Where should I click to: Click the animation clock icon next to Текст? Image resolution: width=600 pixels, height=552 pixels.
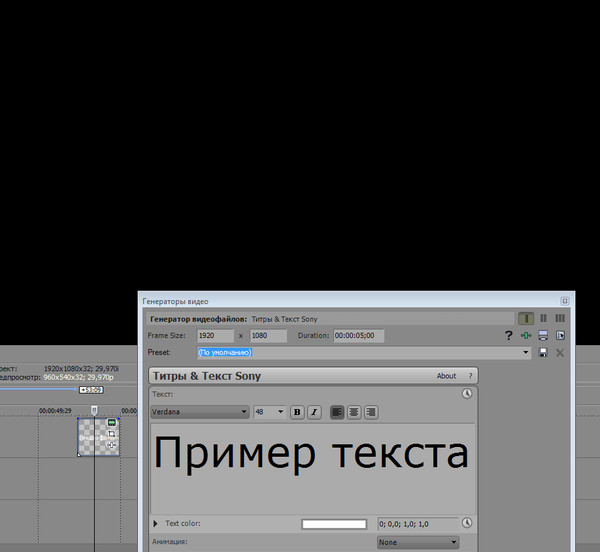click(467, 394)
